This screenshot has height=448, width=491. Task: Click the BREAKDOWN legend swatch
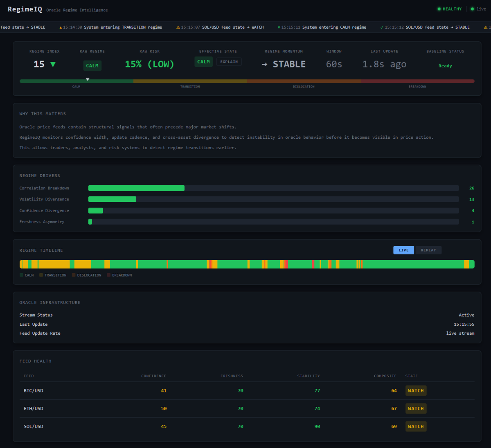tap(109, 275)
